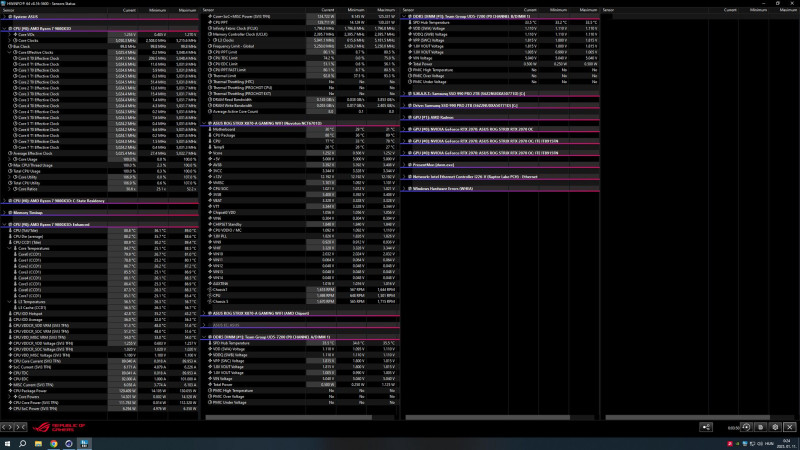Expand the Core VIDs row
The image size is (800, 450).
coord(9,34)
